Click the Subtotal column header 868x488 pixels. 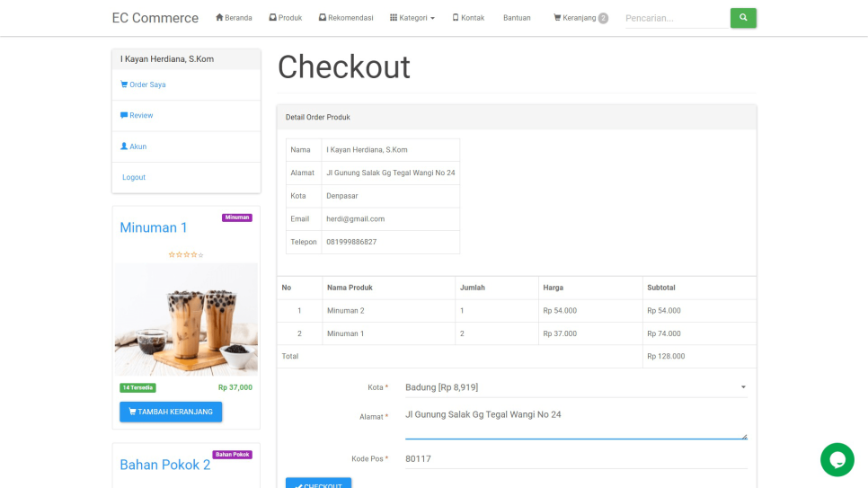pos(699,288)
